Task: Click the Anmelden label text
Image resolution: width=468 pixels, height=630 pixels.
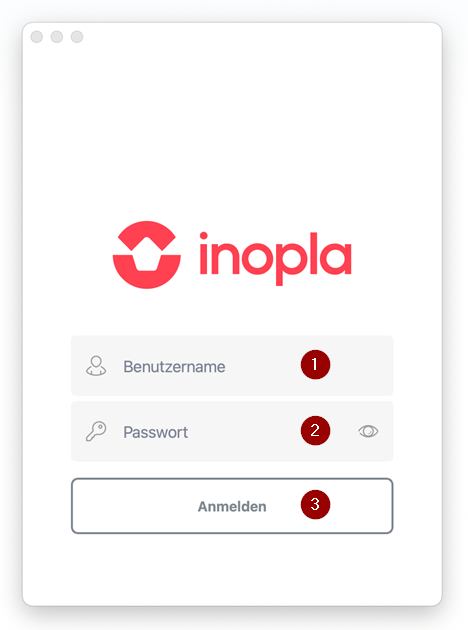Action: 232,506
